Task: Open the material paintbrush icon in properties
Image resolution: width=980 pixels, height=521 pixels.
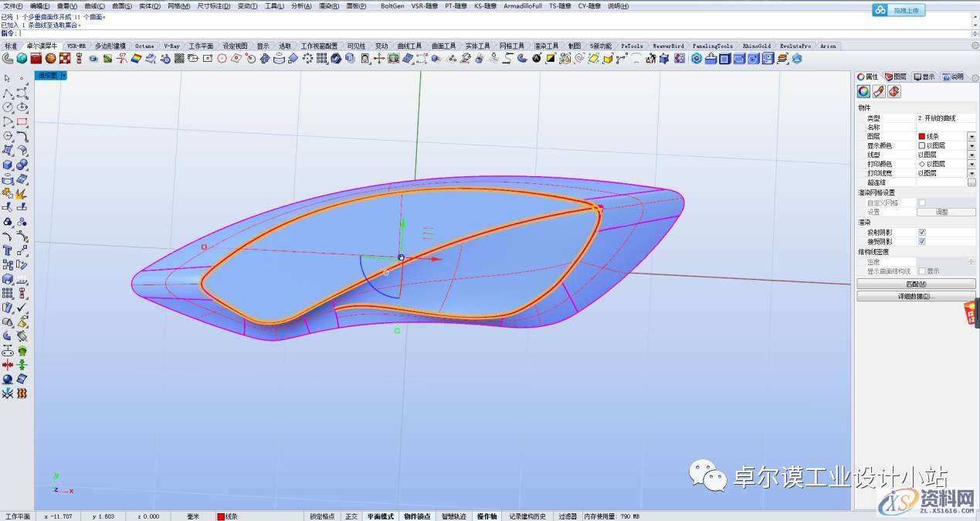Action: click(x=879, y=92)
